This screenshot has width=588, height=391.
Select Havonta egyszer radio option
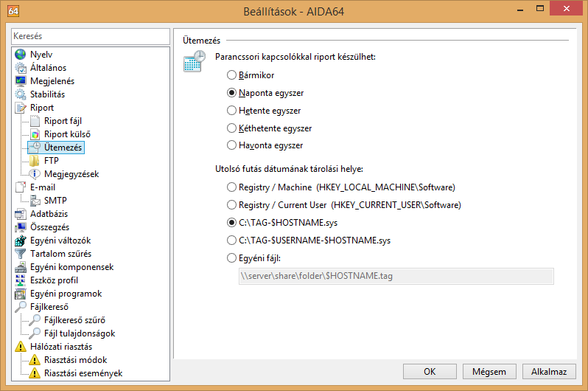point(232,145)
